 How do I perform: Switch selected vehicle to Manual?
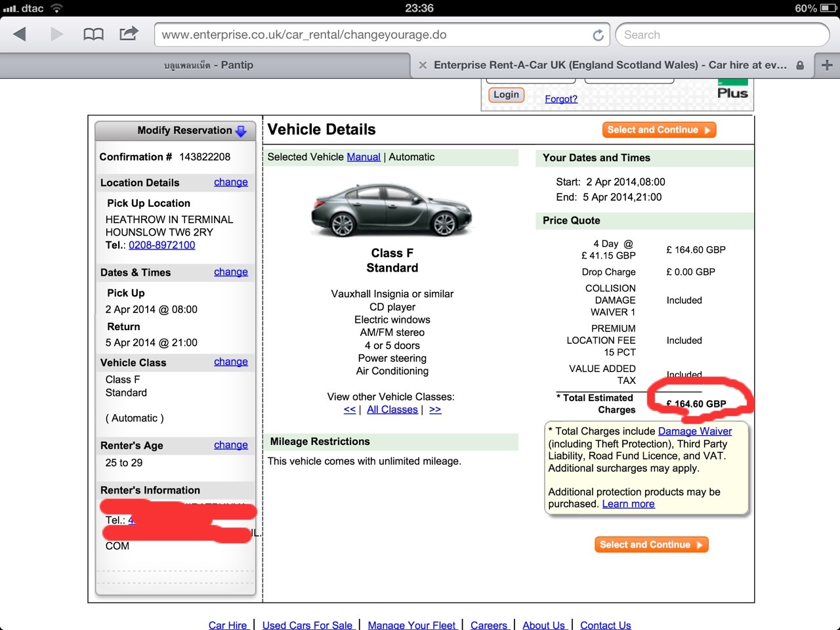click(x=364, y=157)
